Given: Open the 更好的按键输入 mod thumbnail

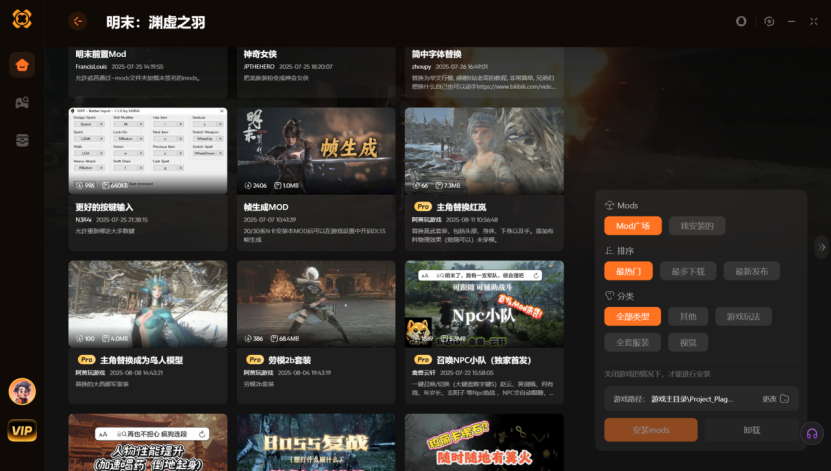Looking at the screenshot, I should pos(148,151).
